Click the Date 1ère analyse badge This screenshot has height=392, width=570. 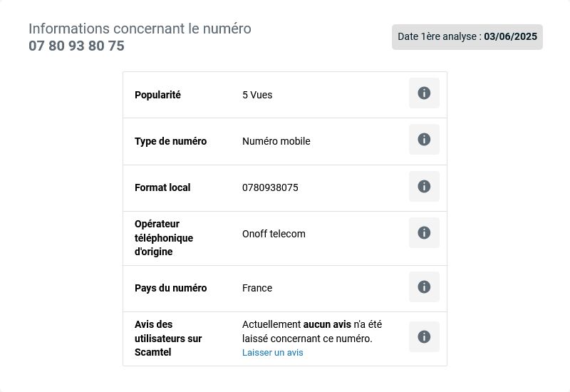(x=467, y=37)
